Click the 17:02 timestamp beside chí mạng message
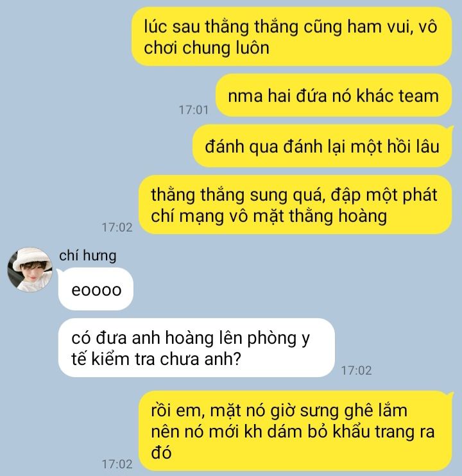462x476 pixels. pos(117,227)
